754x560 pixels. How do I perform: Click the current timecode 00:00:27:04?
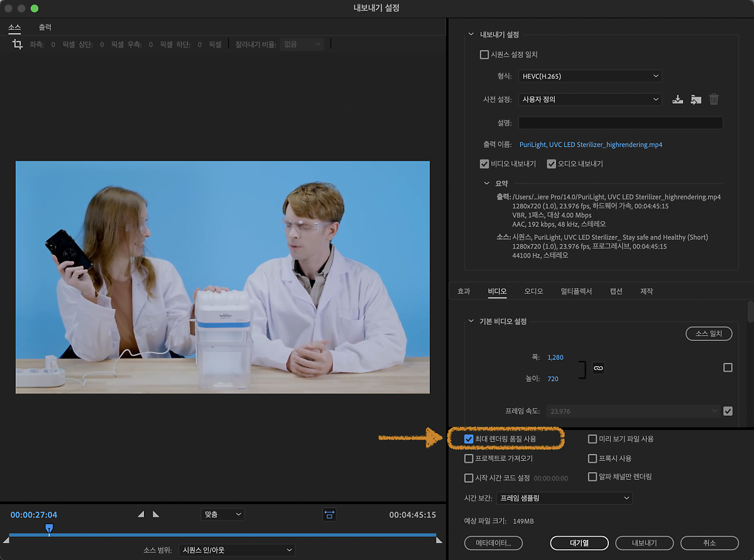pyautogui.click(x=34, y=515)
